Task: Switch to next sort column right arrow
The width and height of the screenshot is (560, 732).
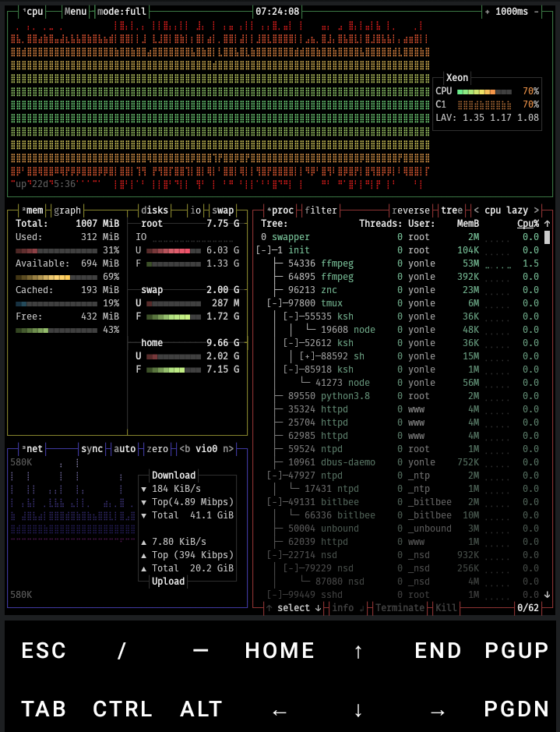Action: [x=536, y=210]
